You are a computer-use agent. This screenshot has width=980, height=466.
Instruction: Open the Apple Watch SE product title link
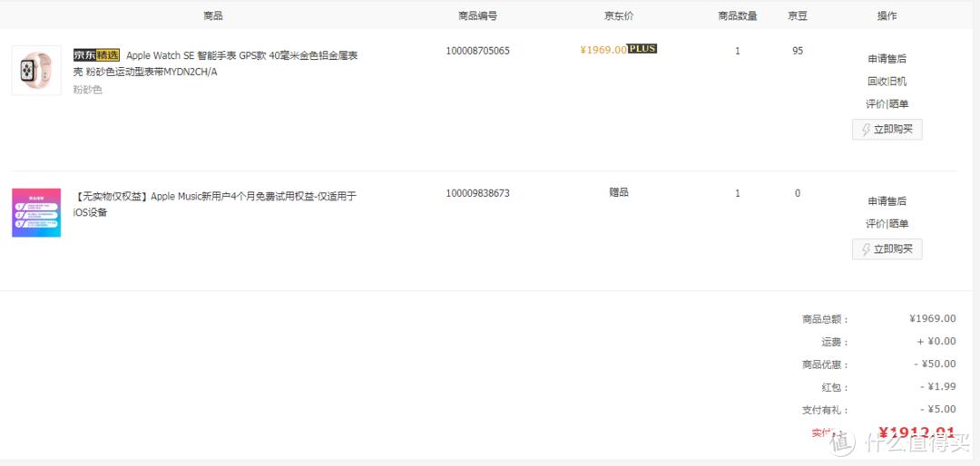[x=216, y=63]
